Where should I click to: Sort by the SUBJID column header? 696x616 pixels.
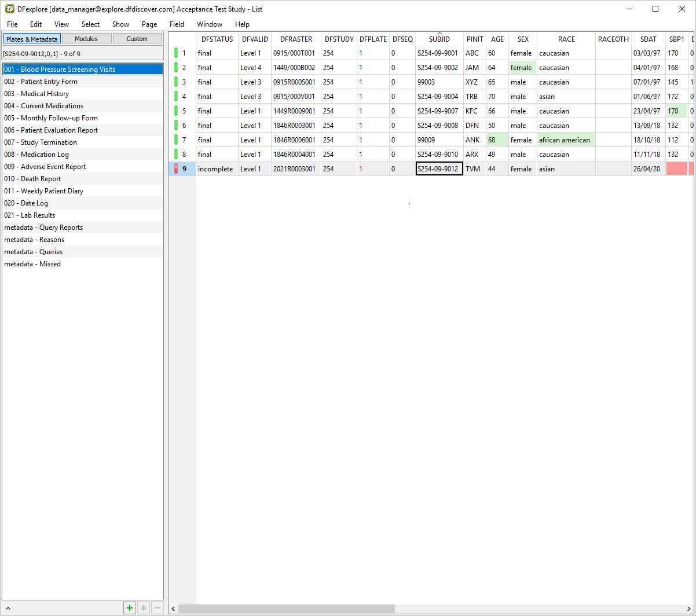coord(439,39)
